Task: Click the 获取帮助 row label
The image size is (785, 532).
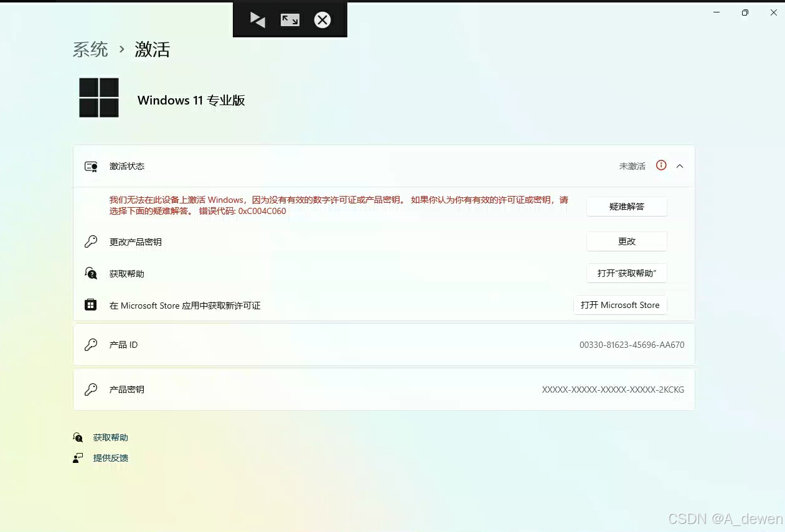Action: (x=127, y=274)
